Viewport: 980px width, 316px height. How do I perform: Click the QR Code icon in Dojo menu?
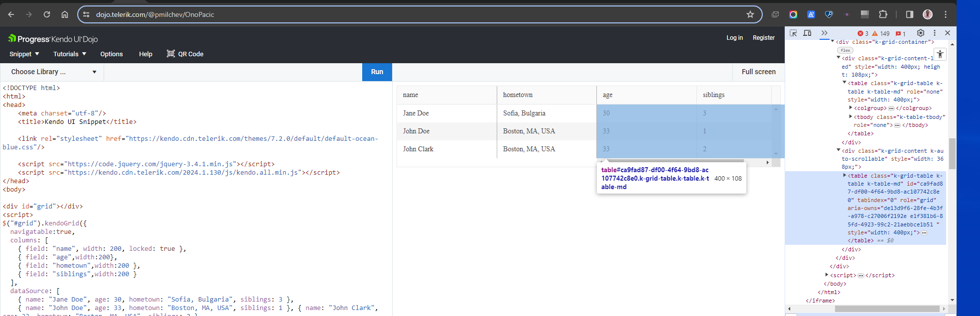[171, 54]
